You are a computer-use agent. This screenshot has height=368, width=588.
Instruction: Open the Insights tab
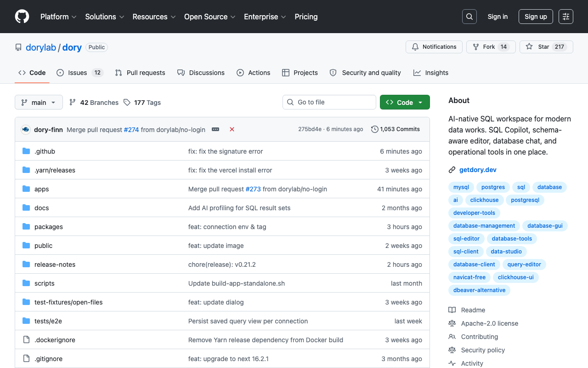coord(431,73)
